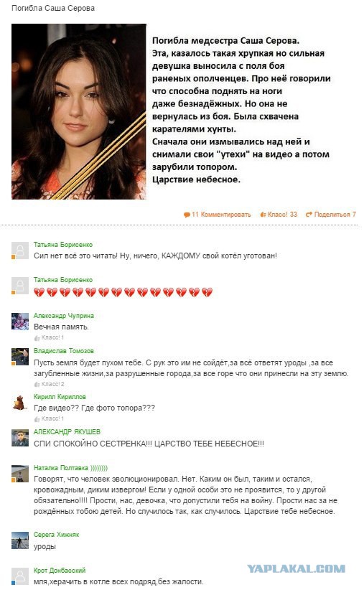
Task: Open Наталка Полтавка profile link
Action: 60,468
